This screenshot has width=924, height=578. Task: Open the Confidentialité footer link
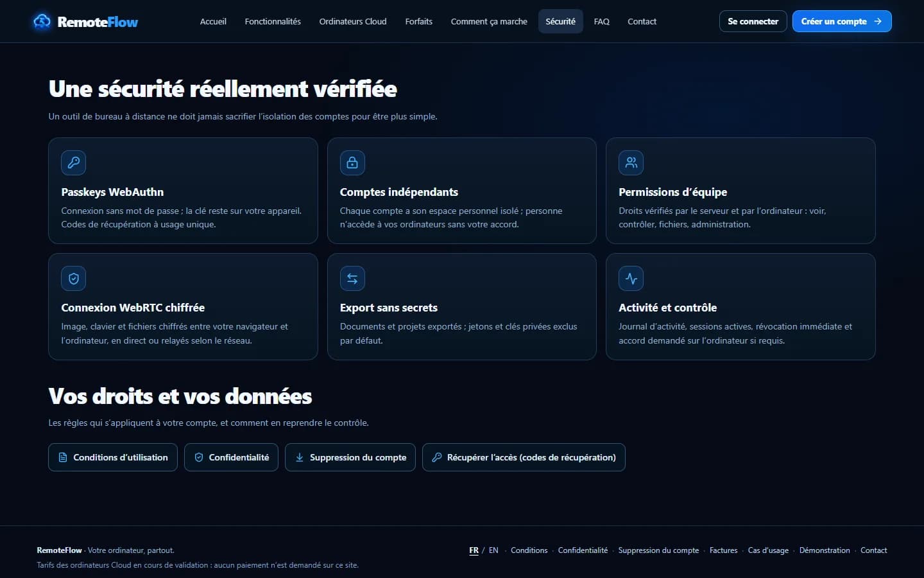[x=583, y=550]
